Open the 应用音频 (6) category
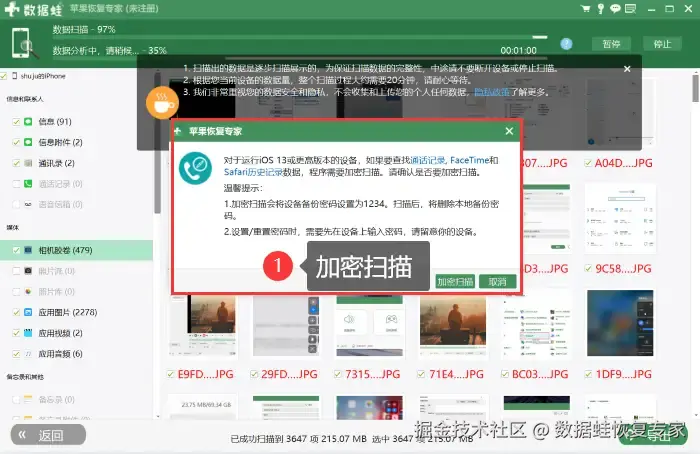This screenshot has width=700, height=454. coord(76,354)
